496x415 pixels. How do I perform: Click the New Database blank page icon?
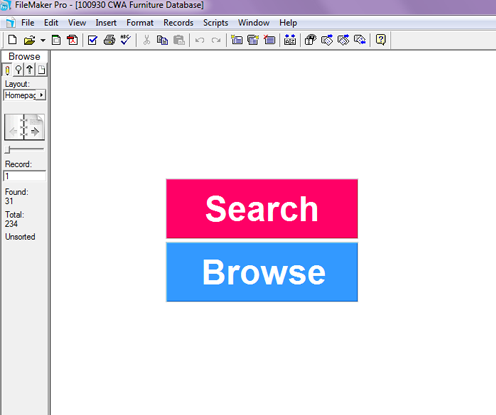[12, 40]
